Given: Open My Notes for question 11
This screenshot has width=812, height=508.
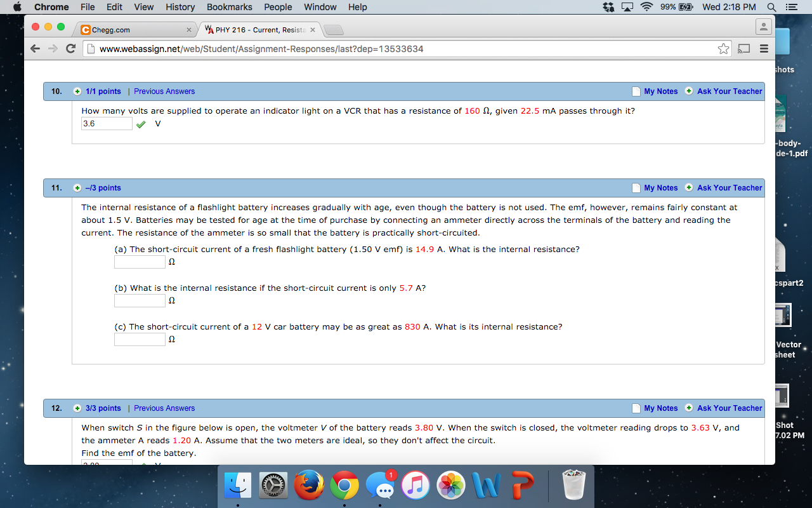Looking at the screenshot, I should point(660,188).
